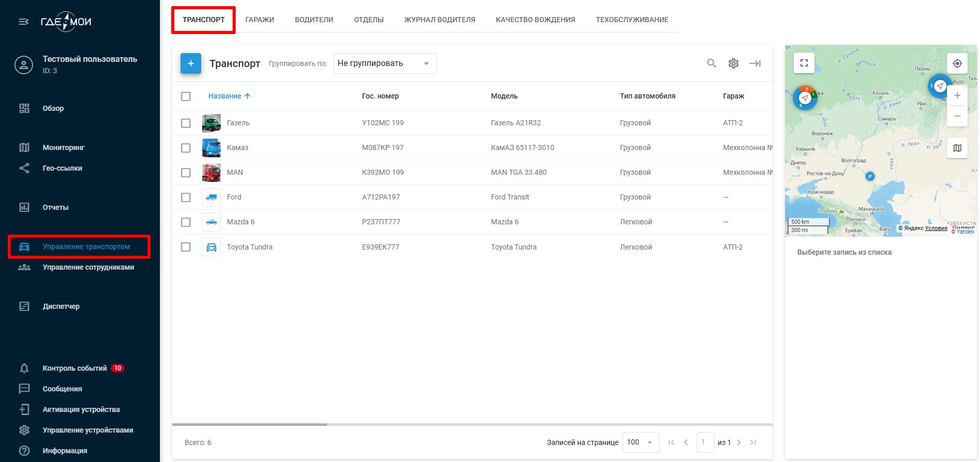Open Контроль событий in the sidebar

[75, 368]
